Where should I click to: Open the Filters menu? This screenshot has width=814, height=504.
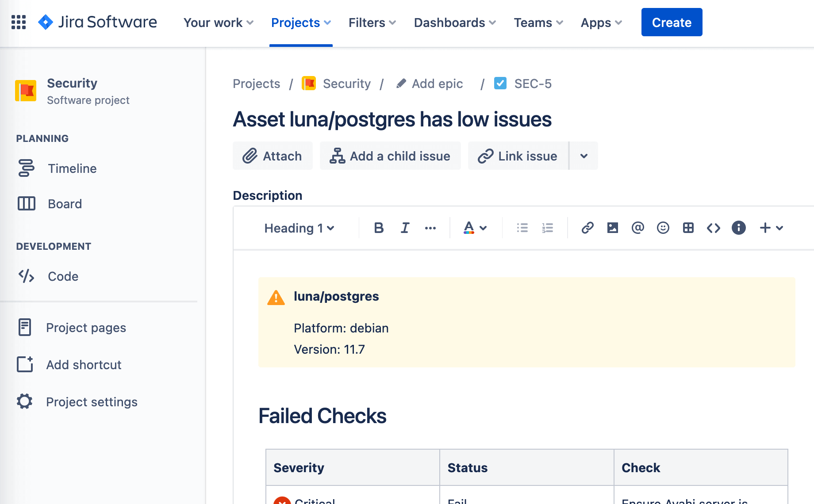point(371,23)
